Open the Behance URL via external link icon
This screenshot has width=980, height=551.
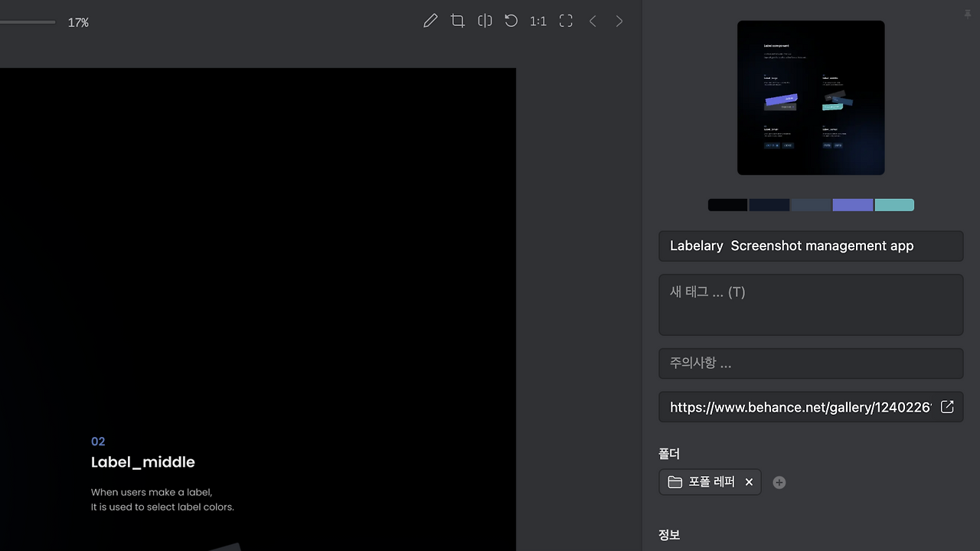click(x=947, y=406)
